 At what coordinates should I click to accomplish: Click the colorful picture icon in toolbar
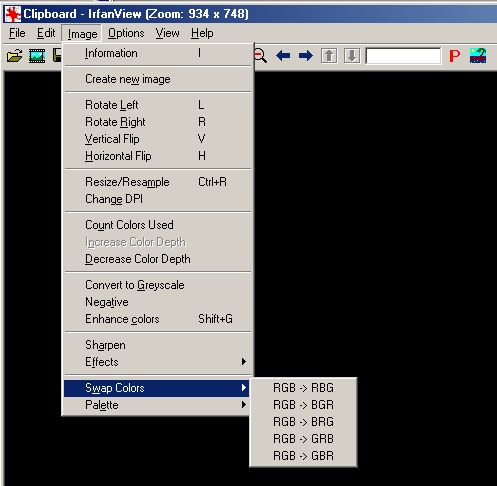(478, 56)
